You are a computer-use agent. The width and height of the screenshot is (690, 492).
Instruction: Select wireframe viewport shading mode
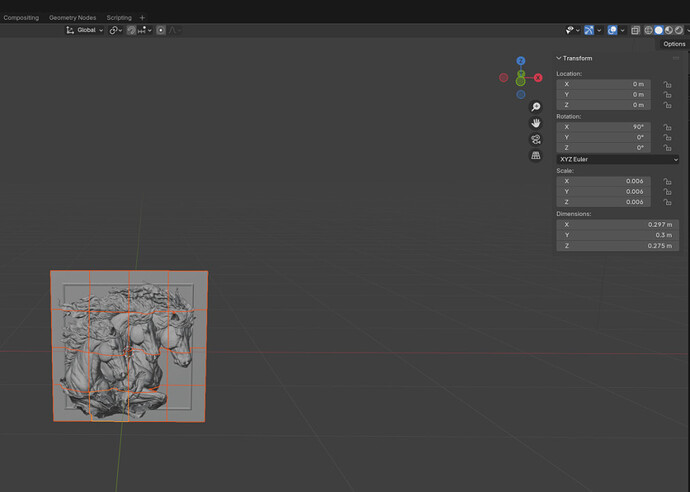coord(648,30)
